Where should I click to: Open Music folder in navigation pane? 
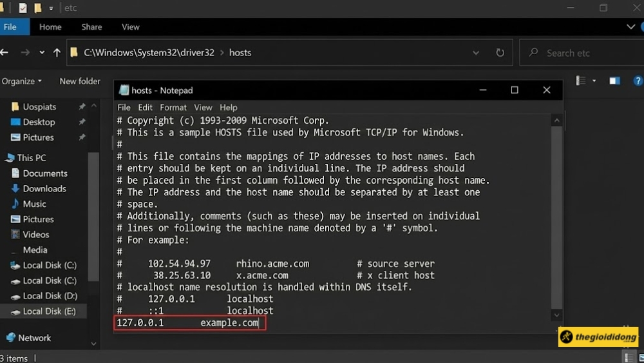click(35, 204)
